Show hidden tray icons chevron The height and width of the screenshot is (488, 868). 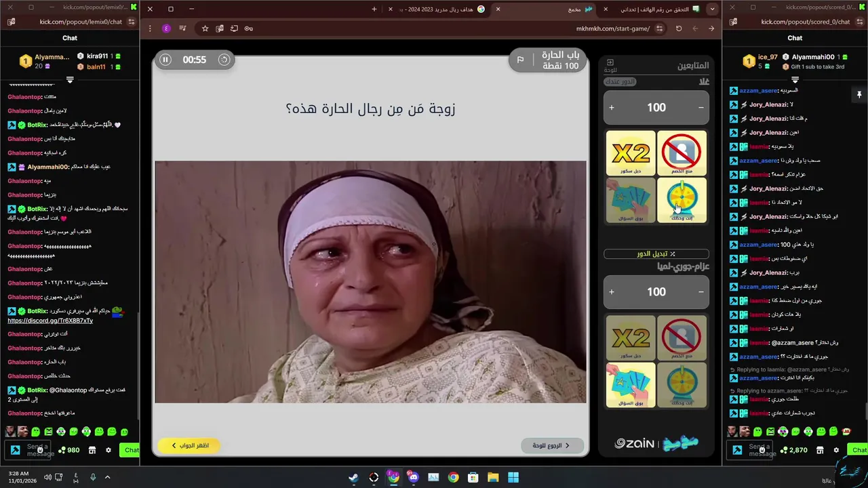pos(107,477)
